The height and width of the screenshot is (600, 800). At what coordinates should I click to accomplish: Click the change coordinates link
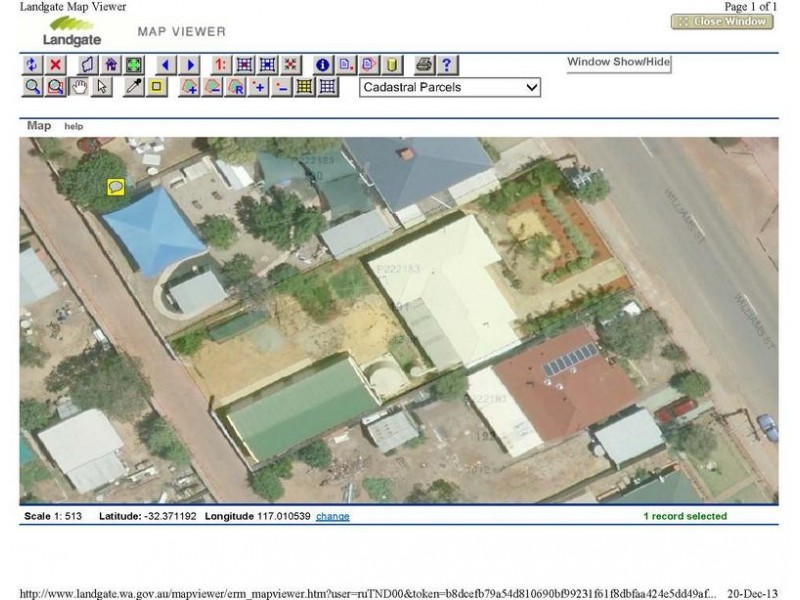(333, 517)
